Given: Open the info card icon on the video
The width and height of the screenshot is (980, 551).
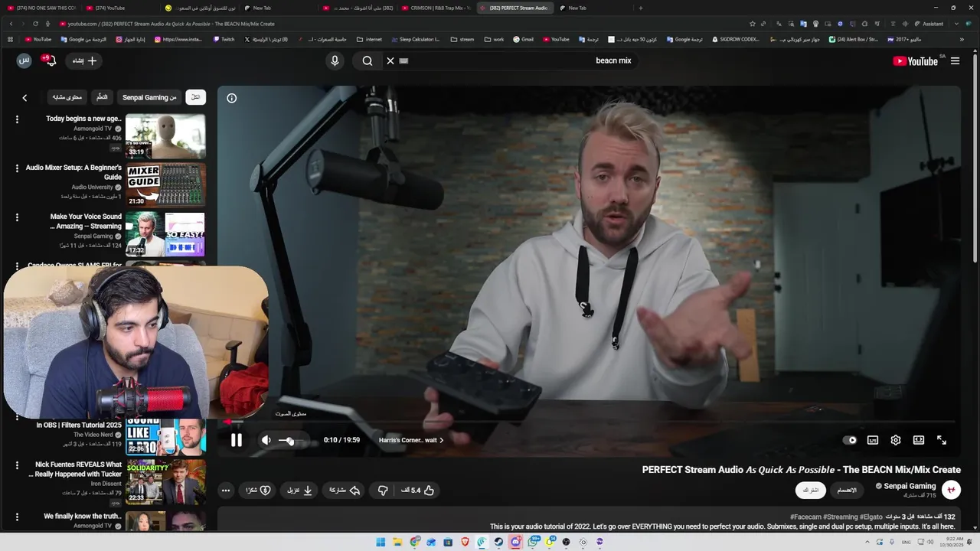Looking at the screenshot, I should point(232,98).
